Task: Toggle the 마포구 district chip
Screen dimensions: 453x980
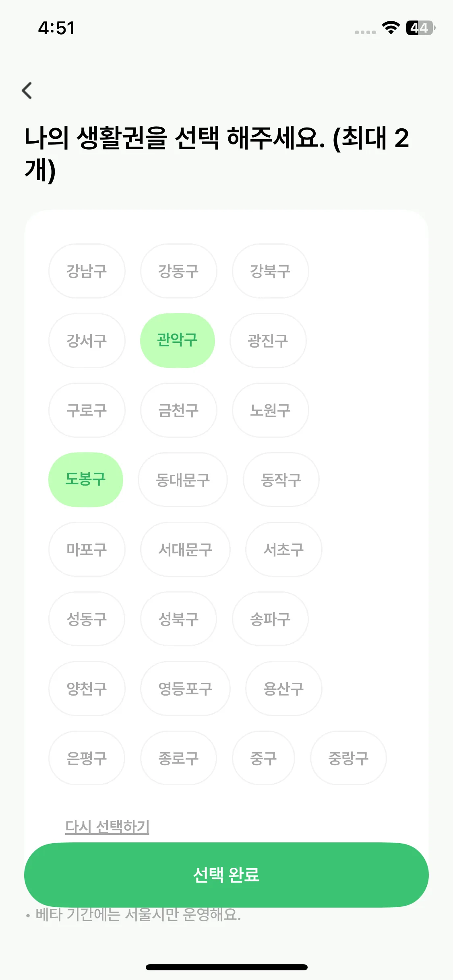Action: point(87,549)
